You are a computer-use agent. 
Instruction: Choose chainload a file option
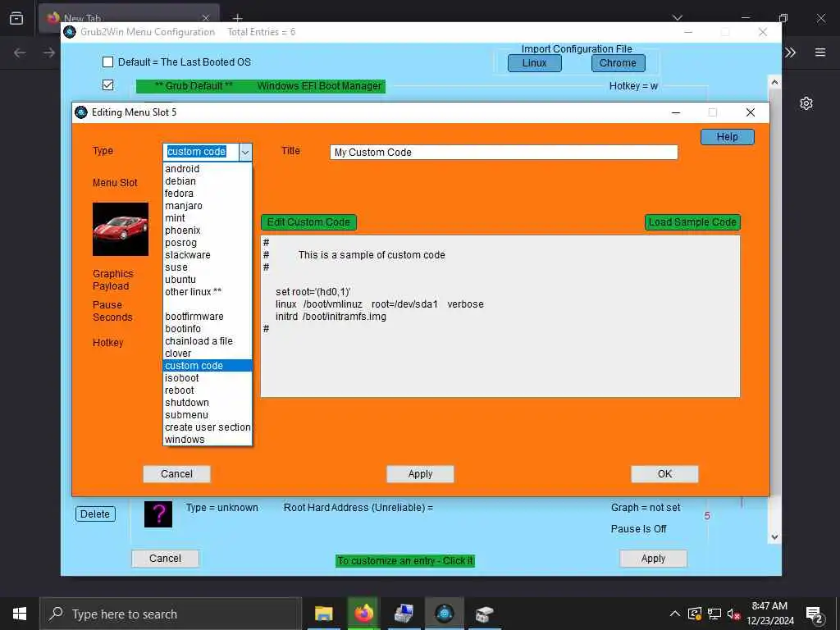pos(208,341)
